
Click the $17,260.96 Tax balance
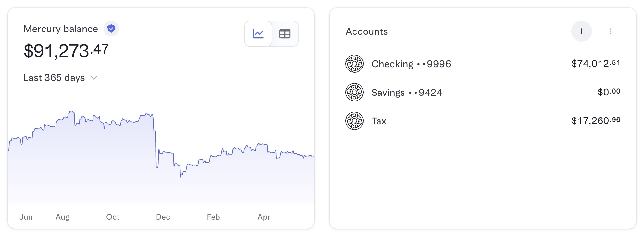pos(596,120)
